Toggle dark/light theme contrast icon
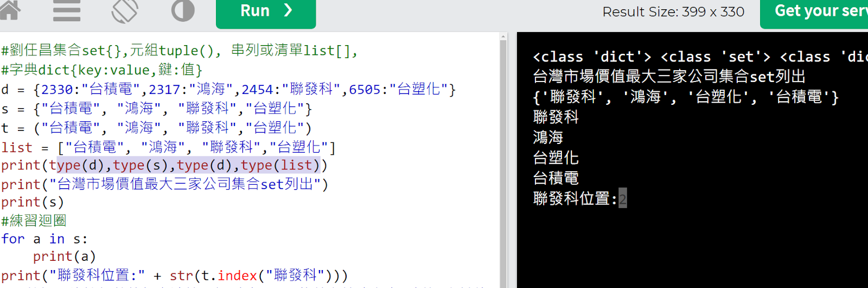 (x=183, y=11)
